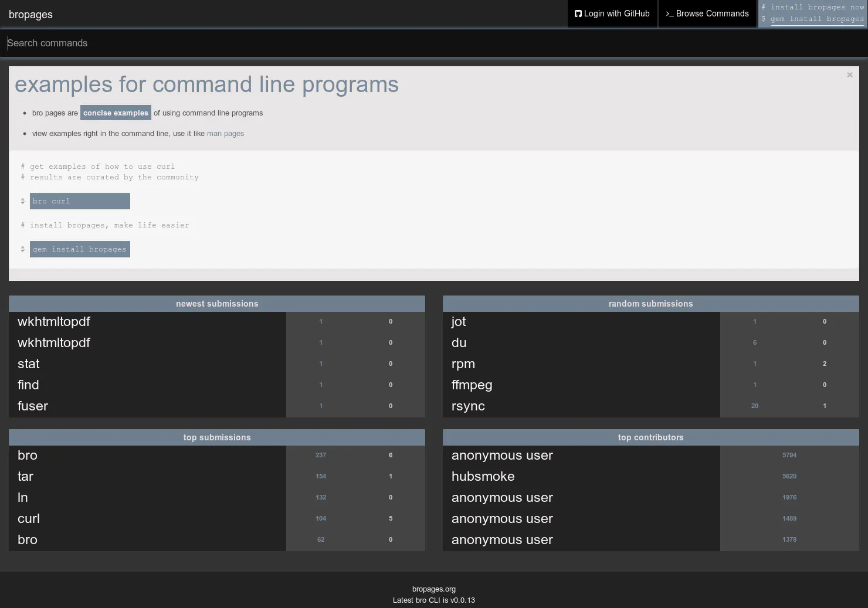868x608 pixels.
Task: Open the bropages.org footer link
Action: point(434,589)
